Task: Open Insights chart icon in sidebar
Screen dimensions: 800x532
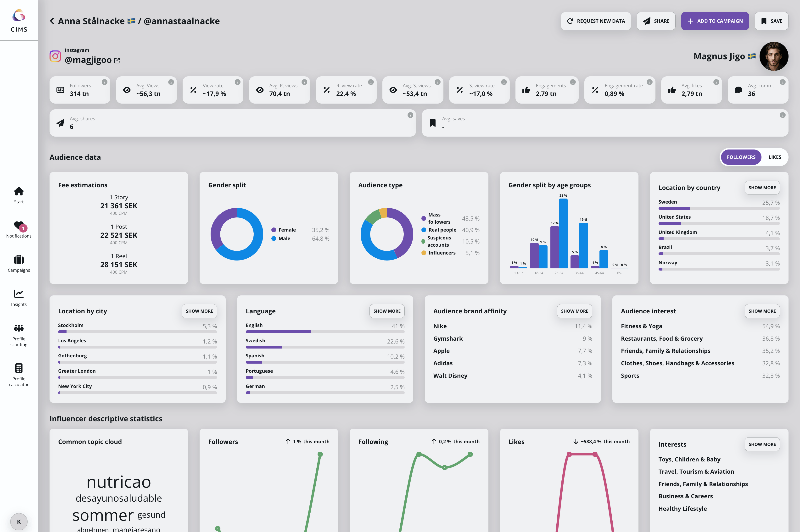Action: [x=19, y=294]
